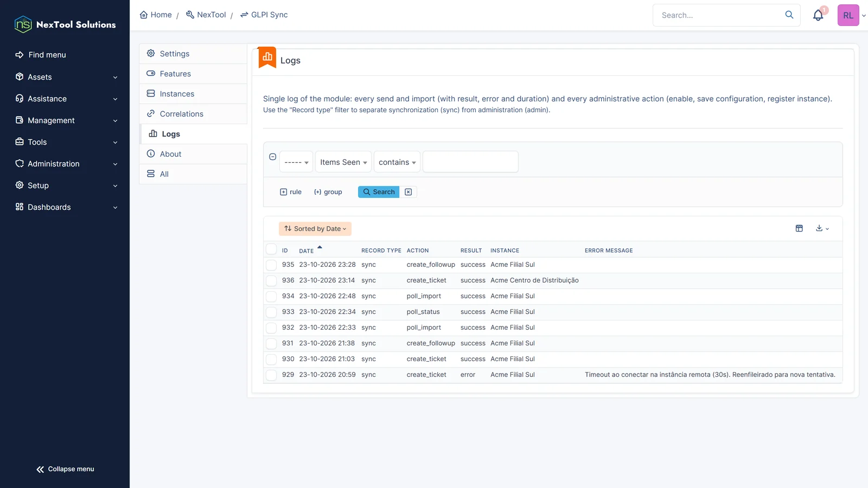
Task: Click the Date column sort arrow
Action: (x=320, y=247)
